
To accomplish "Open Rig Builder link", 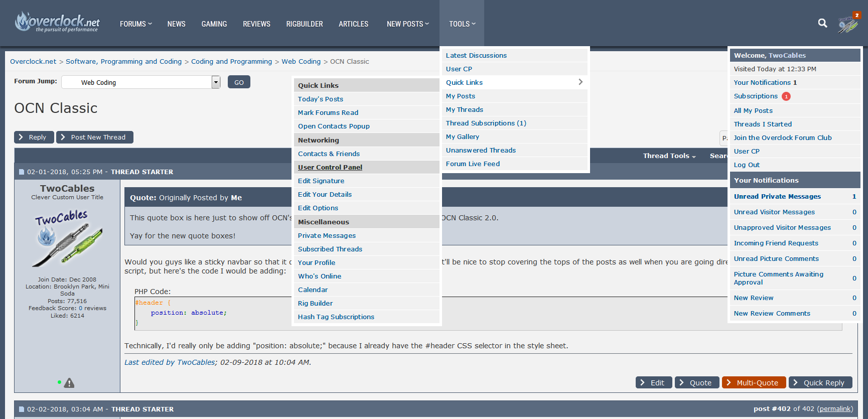I will tap(315, 303).
